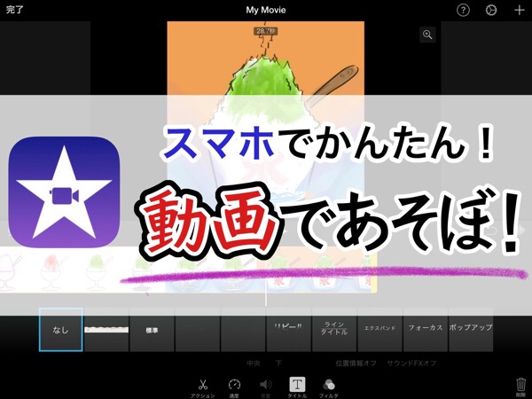Choose the ラインタイトル style
Viewport: 532px width, 399px height.
pos(334,330)
